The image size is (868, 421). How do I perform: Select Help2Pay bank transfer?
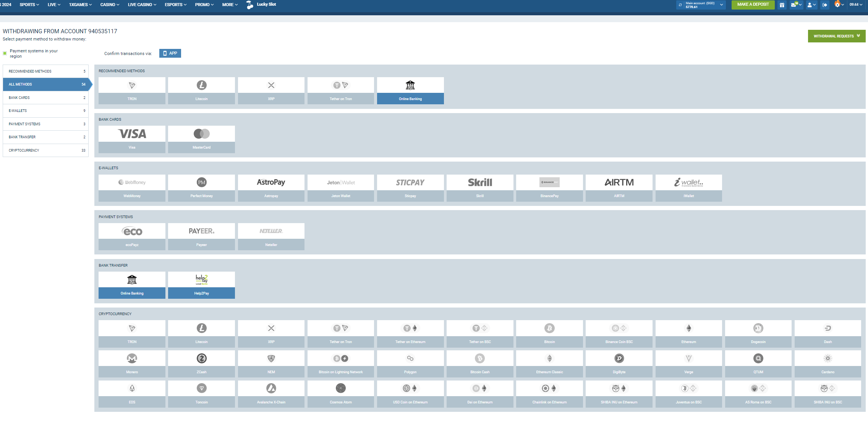(201, 285)
